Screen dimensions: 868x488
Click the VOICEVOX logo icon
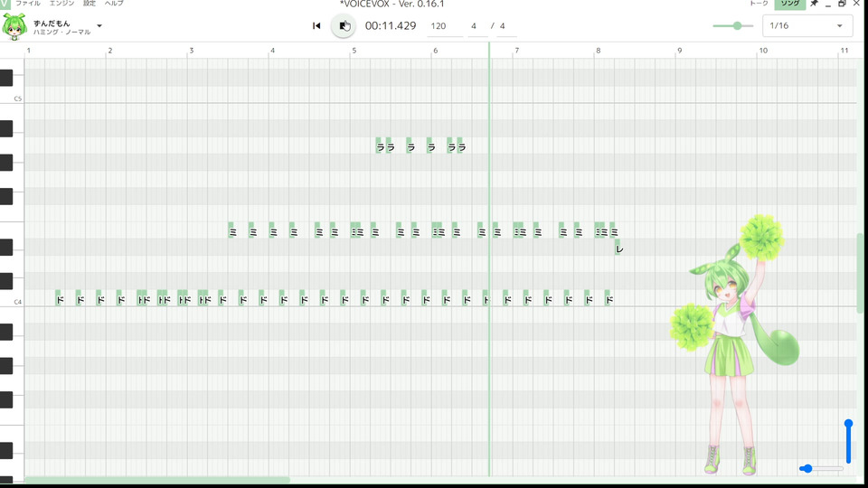[5, 4]
